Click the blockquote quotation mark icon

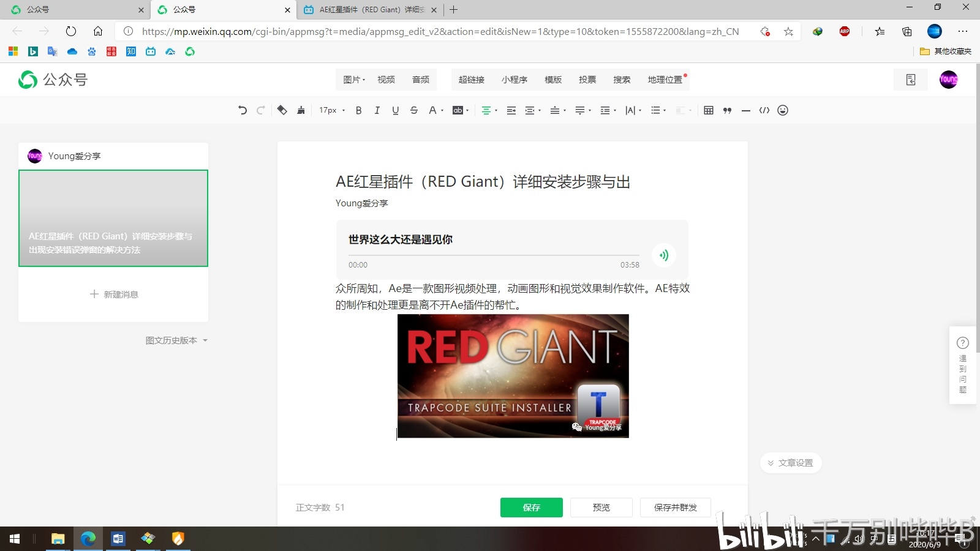point(727,110)
